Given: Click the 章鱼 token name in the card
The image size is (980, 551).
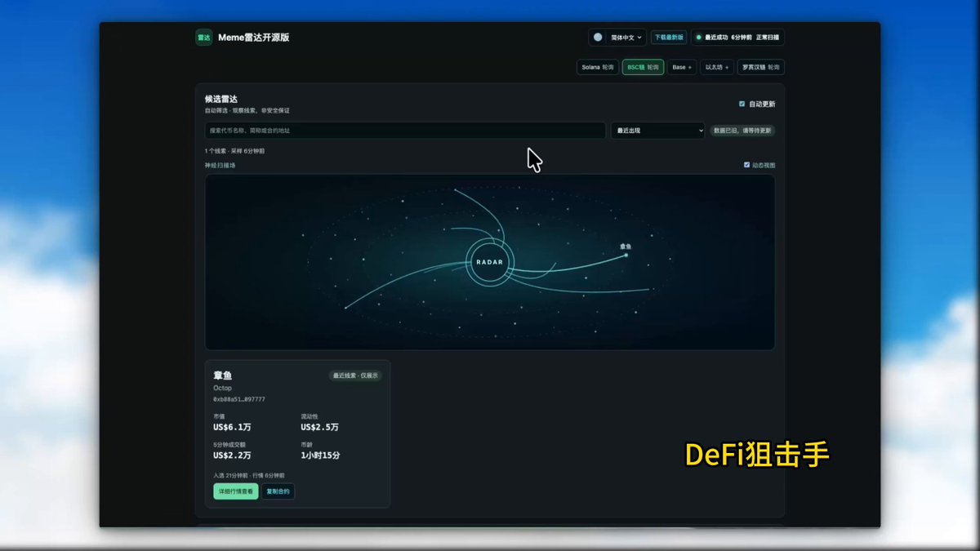Looking at the screenshot, I should [x=223, y=375].
